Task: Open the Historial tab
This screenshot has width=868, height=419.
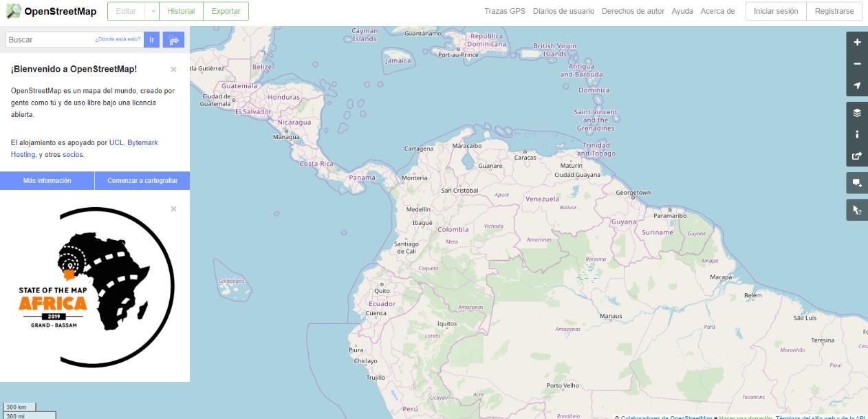Action: pyautogui.click(x=181, y=11)
